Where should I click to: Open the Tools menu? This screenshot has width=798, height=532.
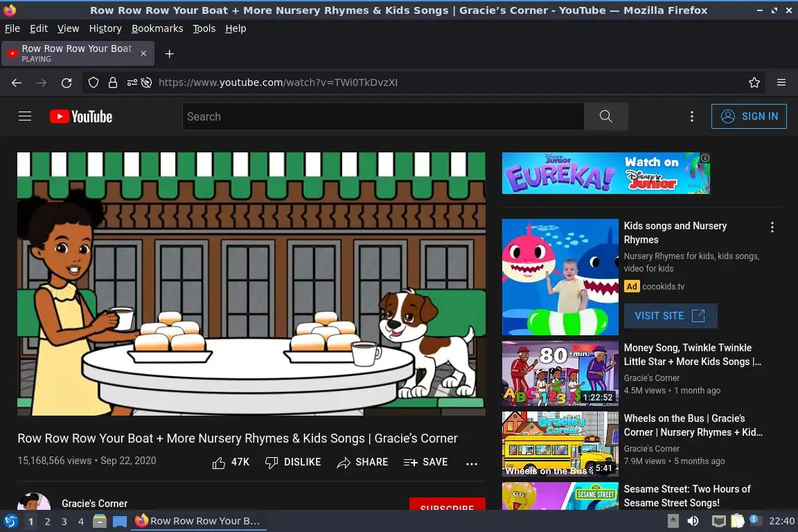pos(204,28)
